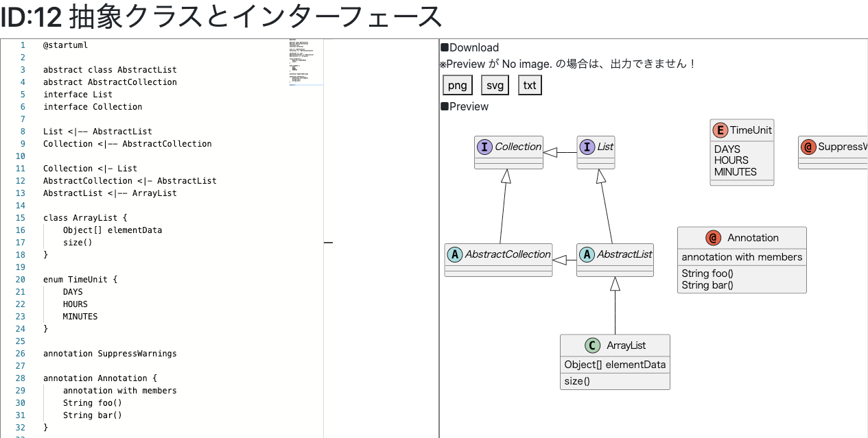Download the diagram as txt
This screenshot has width=868, height=438.
(530, 85)
